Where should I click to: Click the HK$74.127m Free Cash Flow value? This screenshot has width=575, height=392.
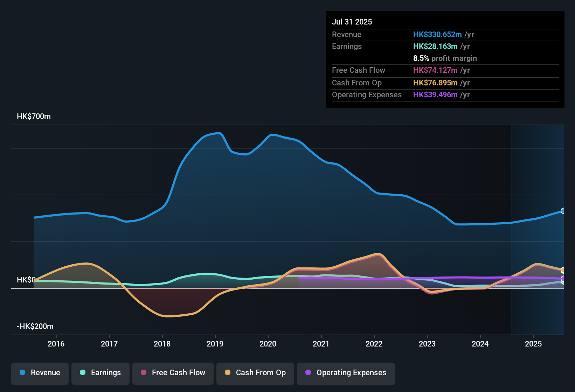tap(435, 70)
